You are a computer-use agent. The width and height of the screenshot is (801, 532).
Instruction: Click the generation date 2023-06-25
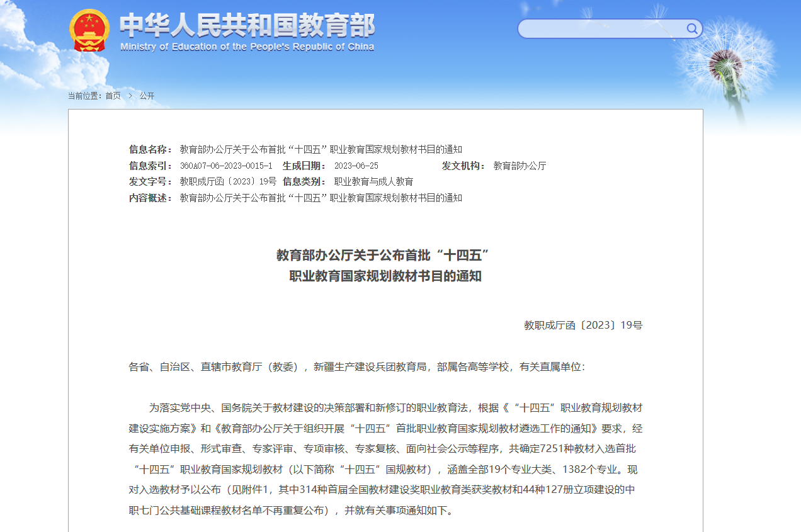tap(356, 166)
